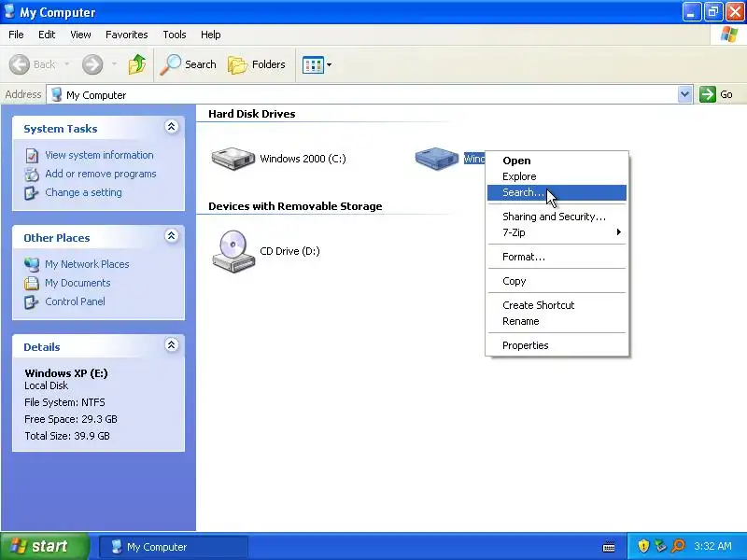Viewport: 747px width, 560px height.
Task: Collapse the Details panel
Action: 172,344
